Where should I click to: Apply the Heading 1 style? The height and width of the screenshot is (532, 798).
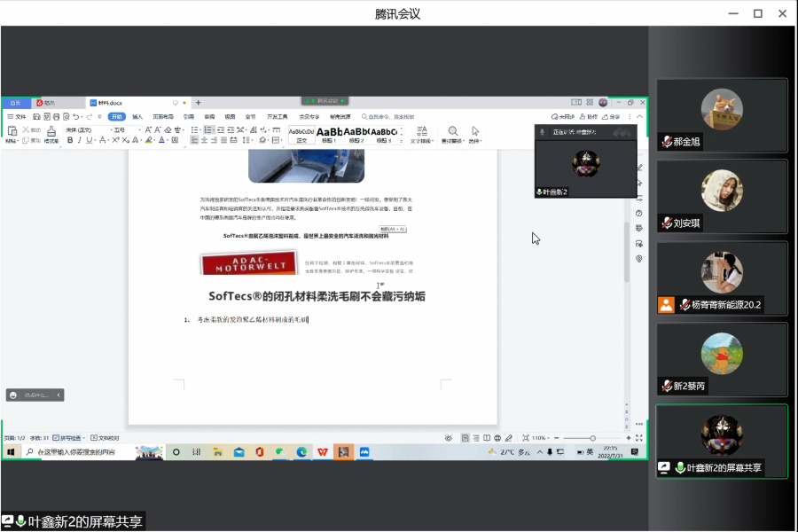point(329,135)
